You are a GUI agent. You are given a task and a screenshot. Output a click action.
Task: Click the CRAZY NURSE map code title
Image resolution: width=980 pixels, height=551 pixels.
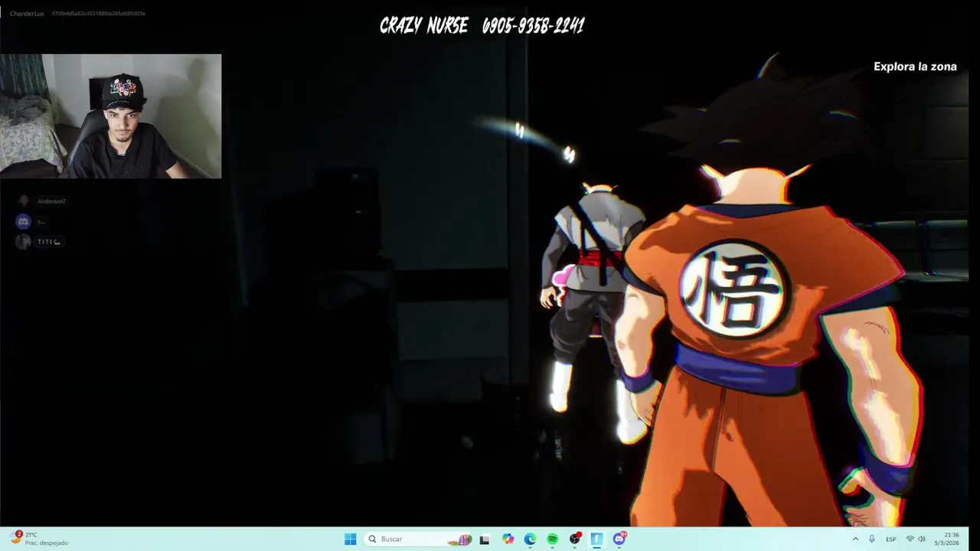pyautogui.click(x=482, y=26)
